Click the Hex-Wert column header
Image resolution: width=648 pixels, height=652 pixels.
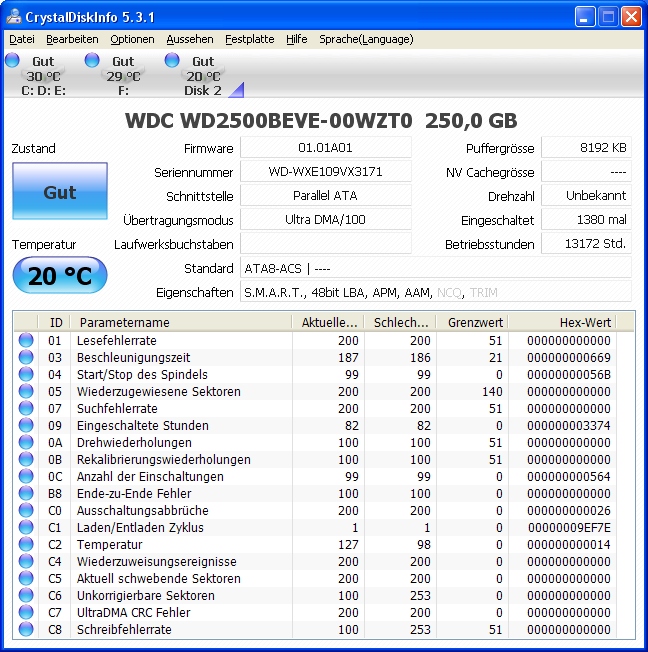pos(562,322)
